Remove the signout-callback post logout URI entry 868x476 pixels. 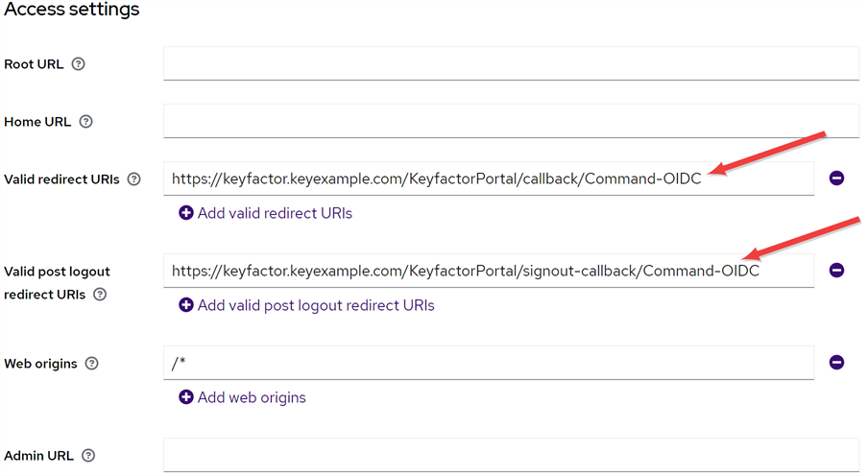(x=836, y=271)
